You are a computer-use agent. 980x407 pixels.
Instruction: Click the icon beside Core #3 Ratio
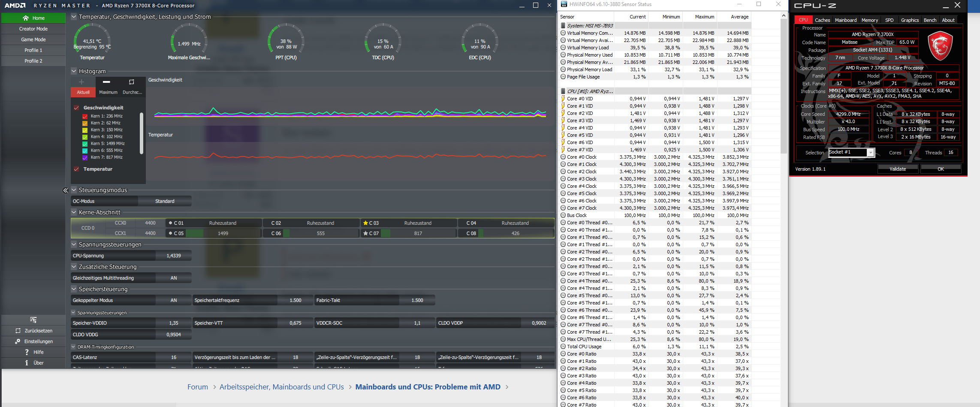pos(563,376)
